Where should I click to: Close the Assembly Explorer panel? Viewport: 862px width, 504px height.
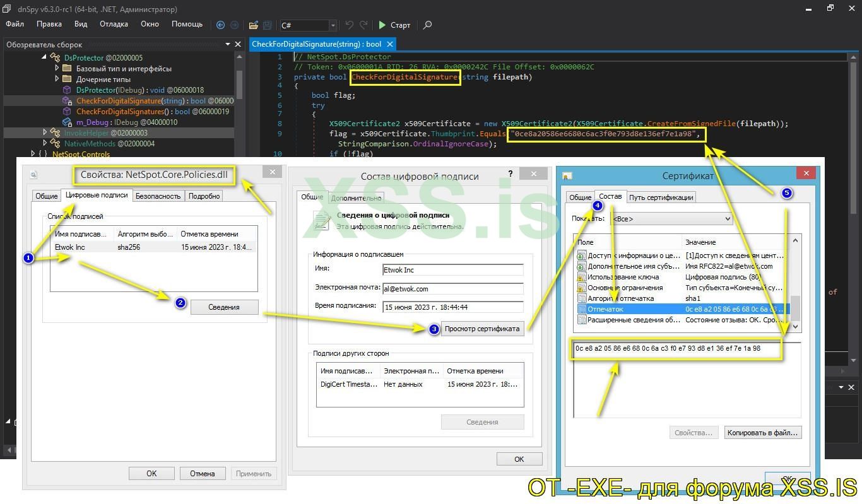(x=238, y=44)
